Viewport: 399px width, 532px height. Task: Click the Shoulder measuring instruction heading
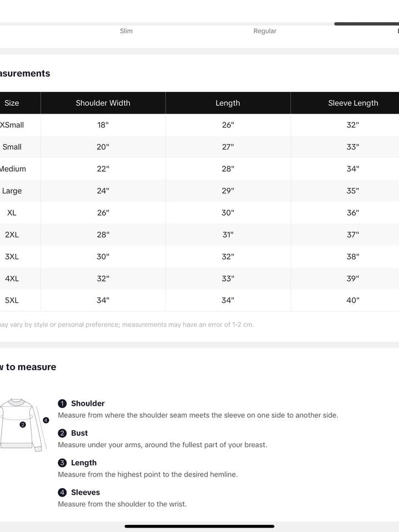coord(88,403)
